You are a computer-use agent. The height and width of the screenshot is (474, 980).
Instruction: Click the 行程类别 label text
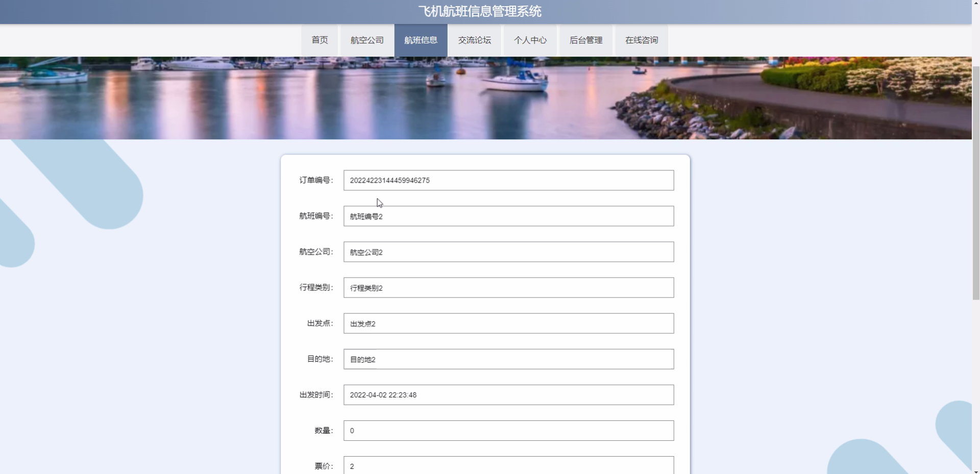pos(316,287)
